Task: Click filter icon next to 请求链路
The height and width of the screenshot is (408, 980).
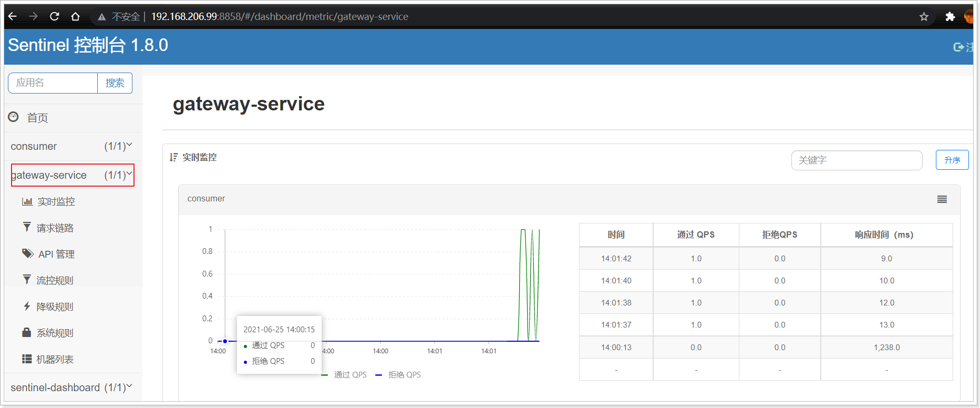Action: pos(27,227)
